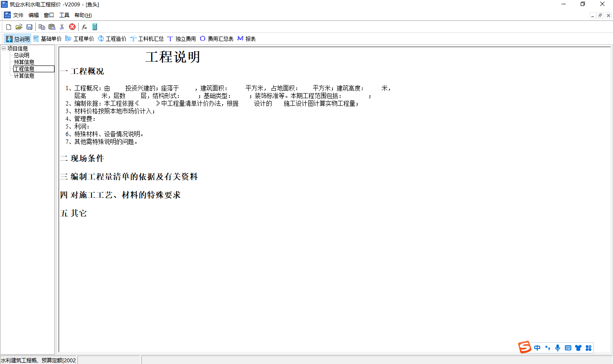Open the 报表 tab
The image size is (613, 364).
point(246,39)
